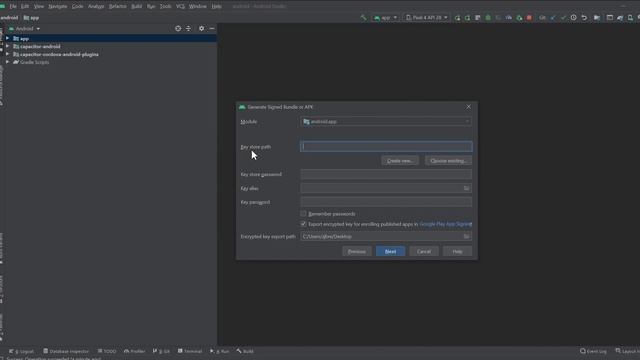Open the Git tool window at bottom
The image size is (640, 360).
click(161, 351)
